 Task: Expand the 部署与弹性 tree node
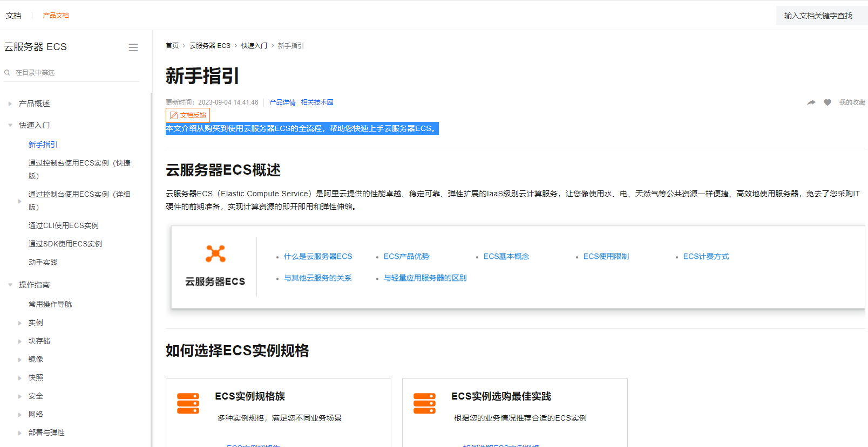tap(19, 433)
